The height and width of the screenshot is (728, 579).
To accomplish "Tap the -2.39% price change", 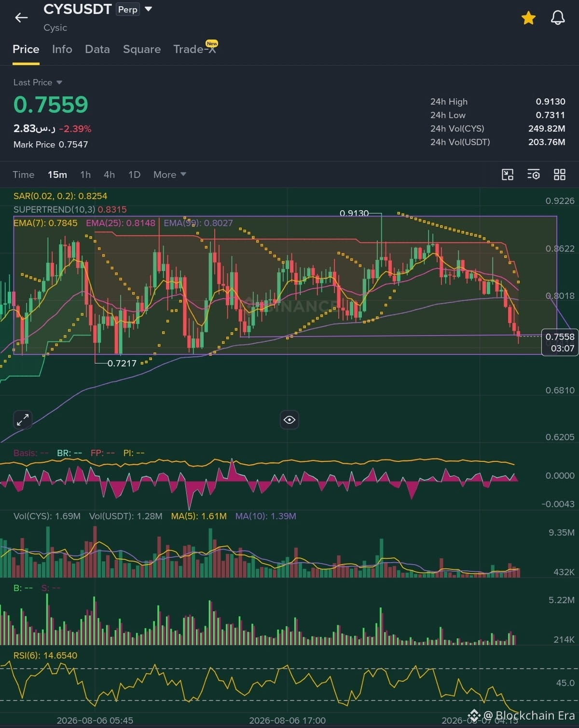I will pos(75,129).
